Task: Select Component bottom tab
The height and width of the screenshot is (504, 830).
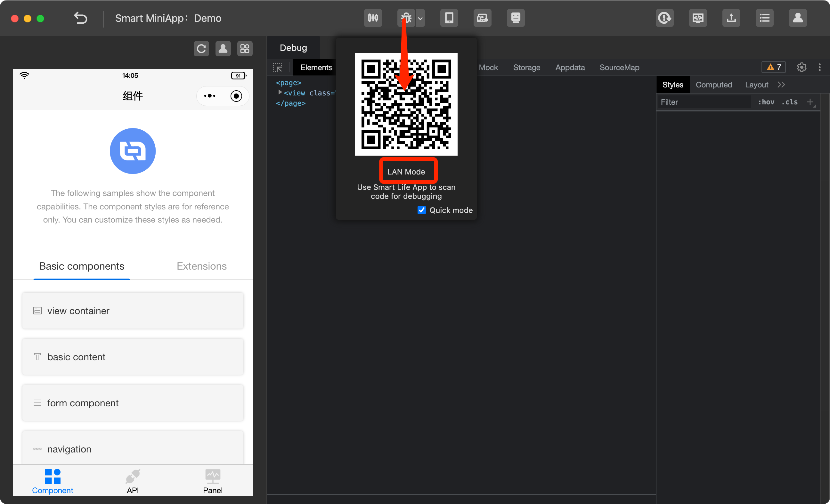Action: pos(53,481)
